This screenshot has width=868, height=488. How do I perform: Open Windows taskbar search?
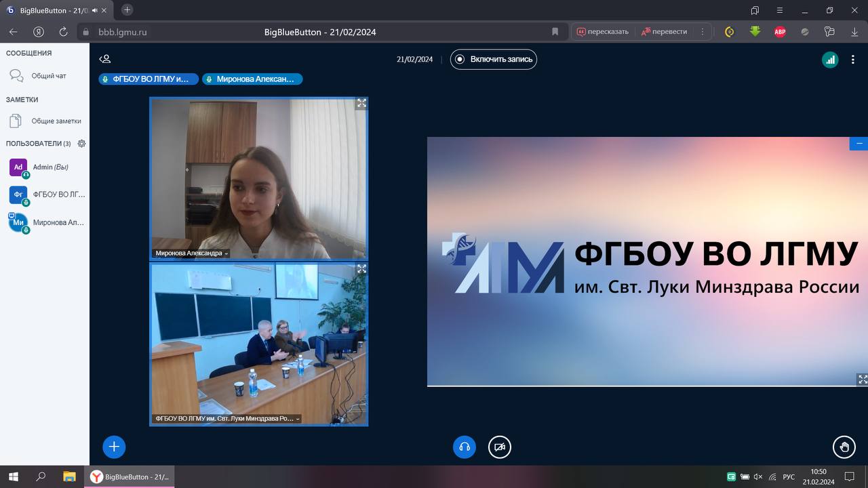[x=41, y=476]
